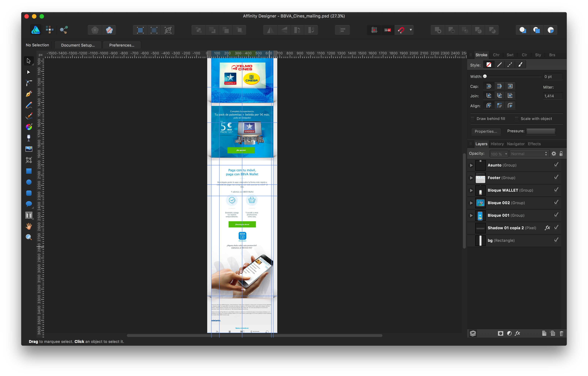Choose no stroke style
Image resolution: width=588 pixels, height=376 pixels.
[489, 65]
